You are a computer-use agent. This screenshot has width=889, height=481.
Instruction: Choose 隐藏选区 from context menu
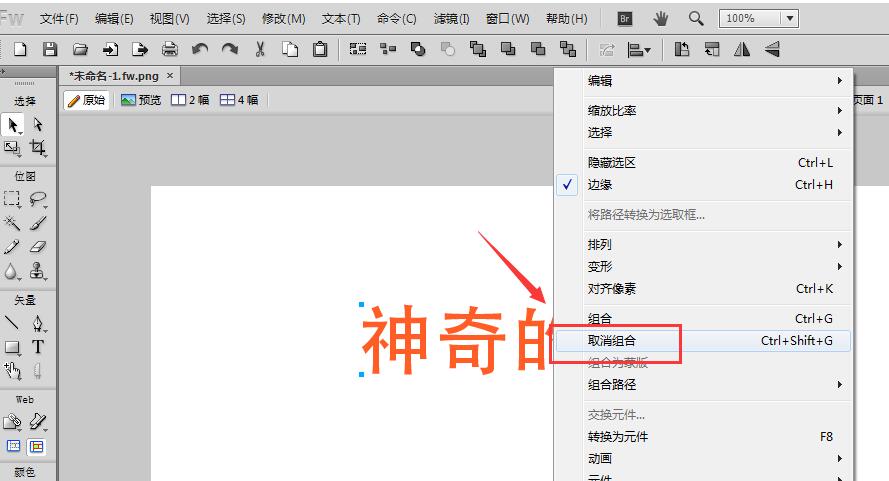coord(702,163)
